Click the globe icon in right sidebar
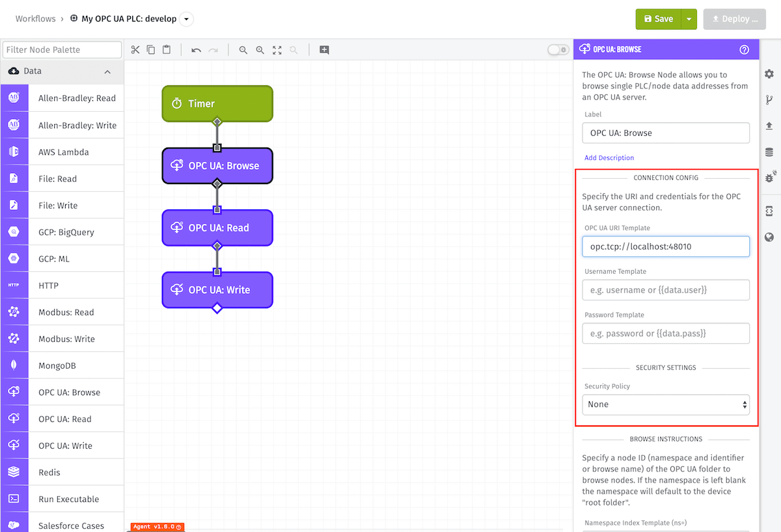The width and height of the screenshot is (781, 532). (769, 237)
